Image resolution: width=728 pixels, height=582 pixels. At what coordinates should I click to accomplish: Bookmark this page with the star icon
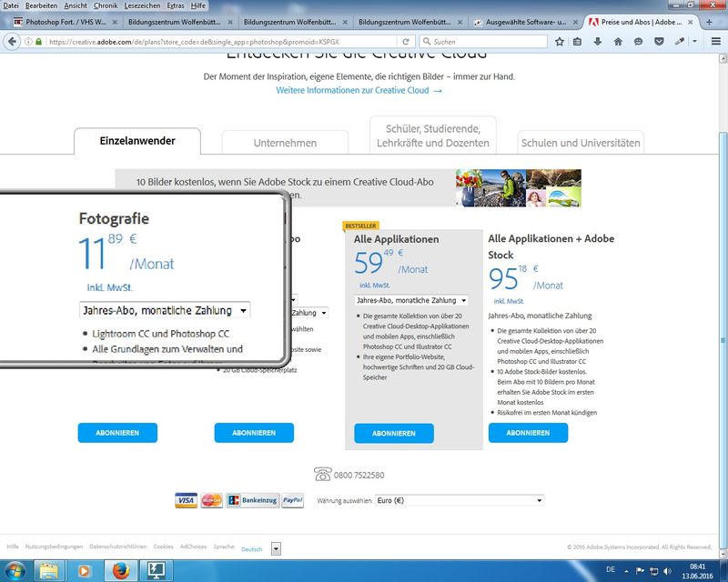click(560, 41)
